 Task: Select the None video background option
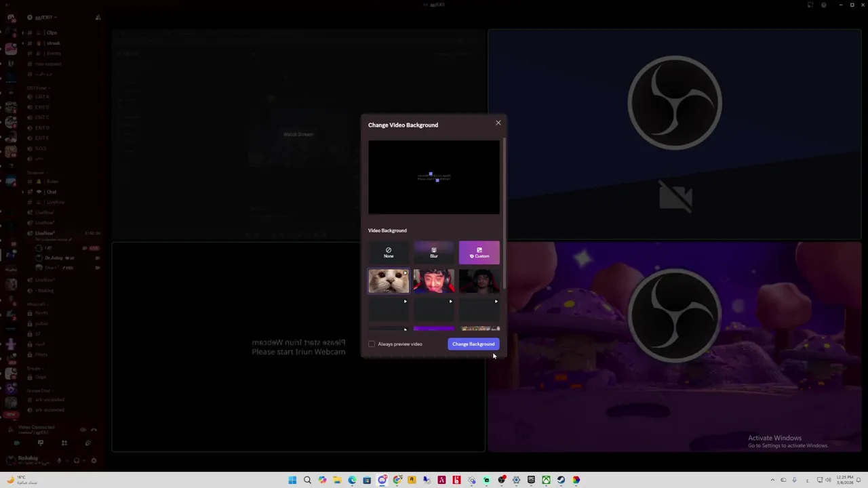pyautogui.click(x=389, y=252)
